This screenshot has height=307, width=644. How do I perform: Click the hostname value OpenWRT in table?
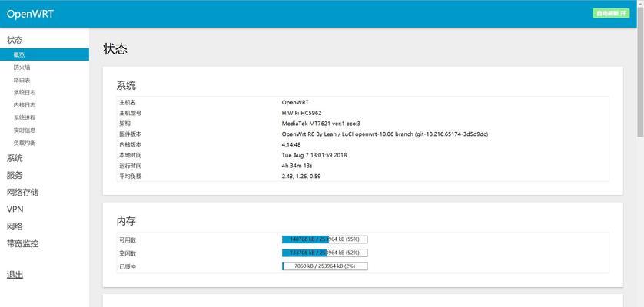click(295, 102)
